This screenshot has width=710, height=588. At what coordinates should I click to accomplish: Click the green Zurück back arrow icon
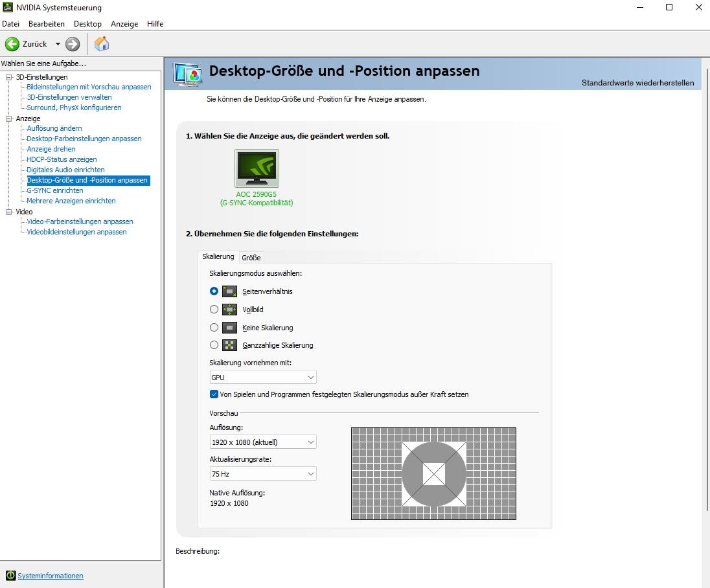(12, 44)
